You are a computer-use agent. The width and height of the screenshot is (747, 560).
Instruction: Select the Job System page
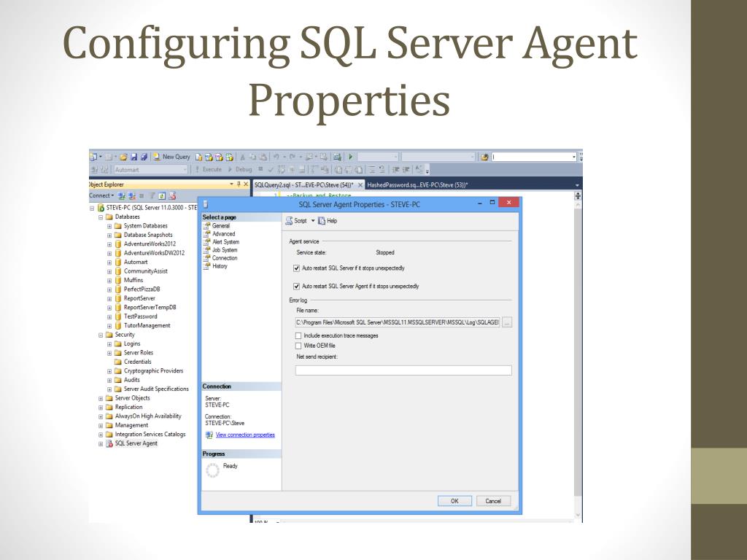click(x=225, y=250)
